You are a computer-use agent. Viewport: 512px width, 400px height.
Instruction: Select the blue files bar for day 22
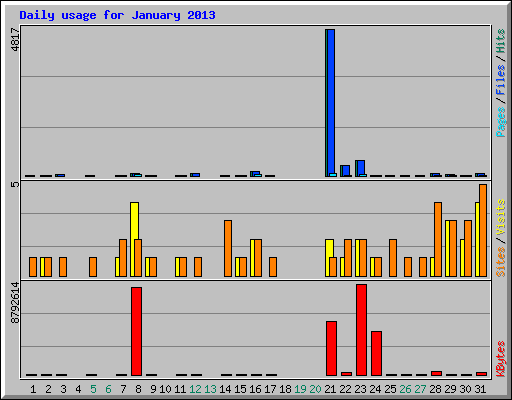tap(346, 171)
